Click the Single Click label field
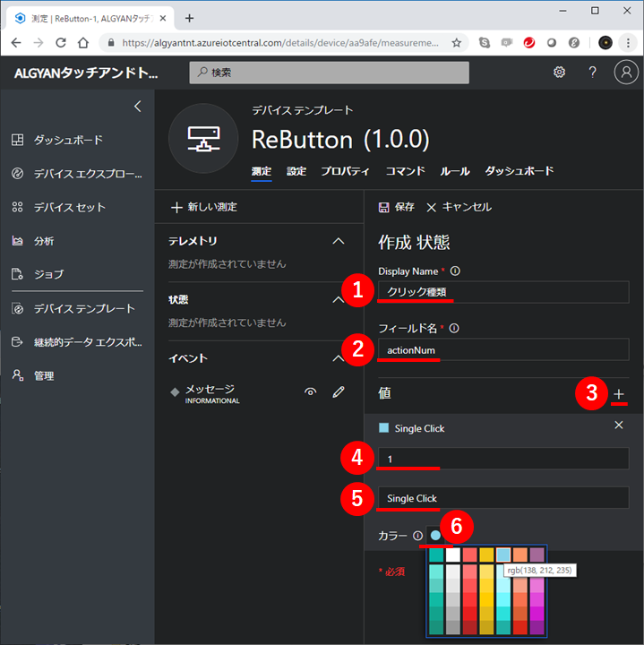The width and height of the screenshot is (644, 645). tap(503, 498)
